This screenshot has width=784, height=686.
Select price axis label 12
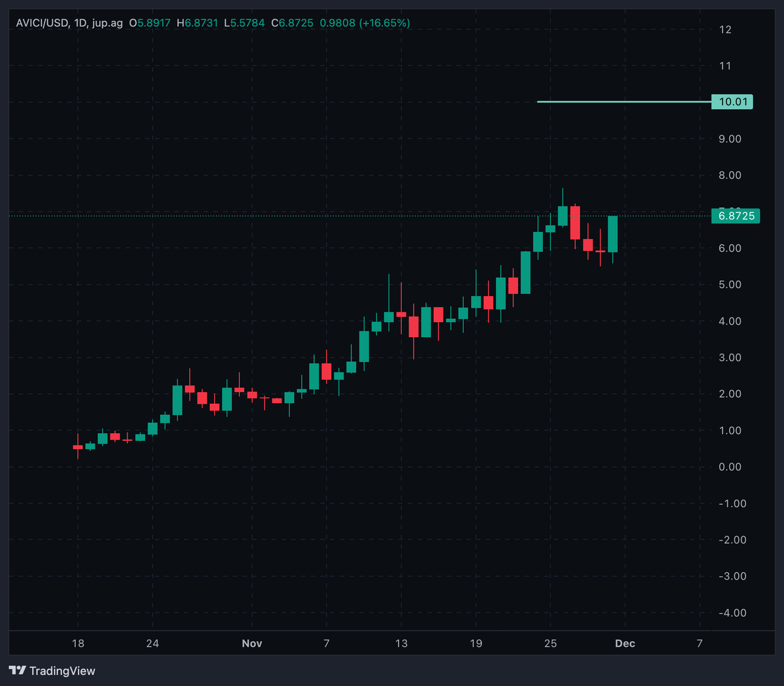[725, 29]
